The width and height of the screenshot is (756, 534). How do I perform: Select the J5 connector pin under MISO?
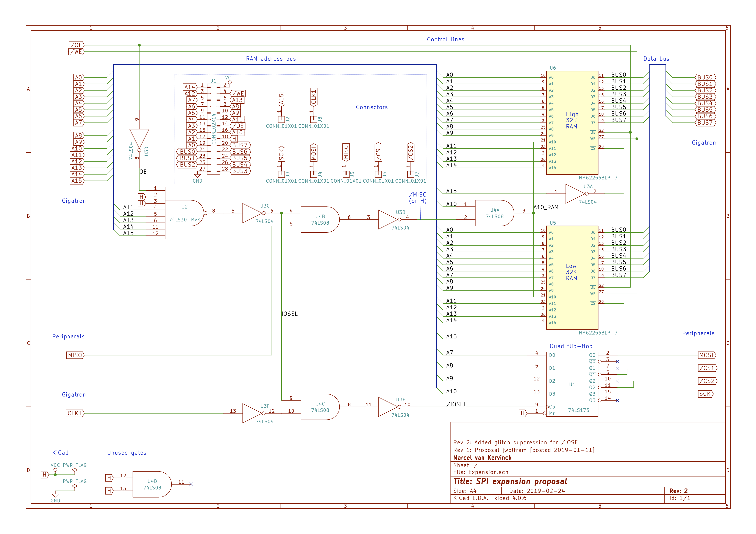click(x=346, y=174)
